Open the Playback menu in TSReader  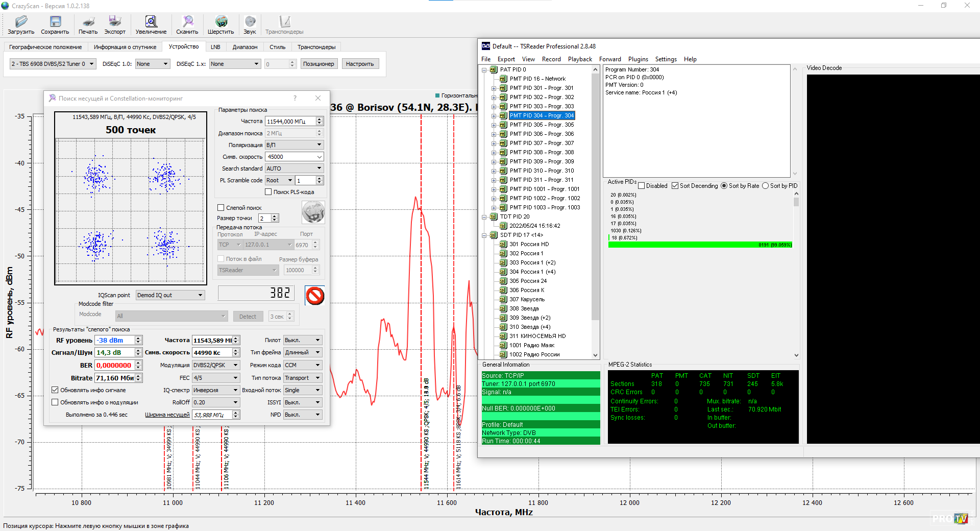[x=580, y=59]
